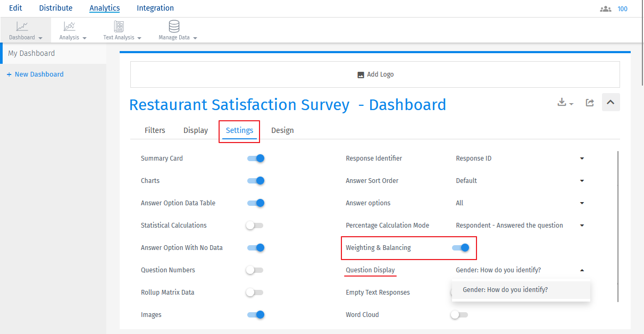Open the Answer Sort Order dropdown
Viewport: 644px width, 334px height.
tap(520, 181)
